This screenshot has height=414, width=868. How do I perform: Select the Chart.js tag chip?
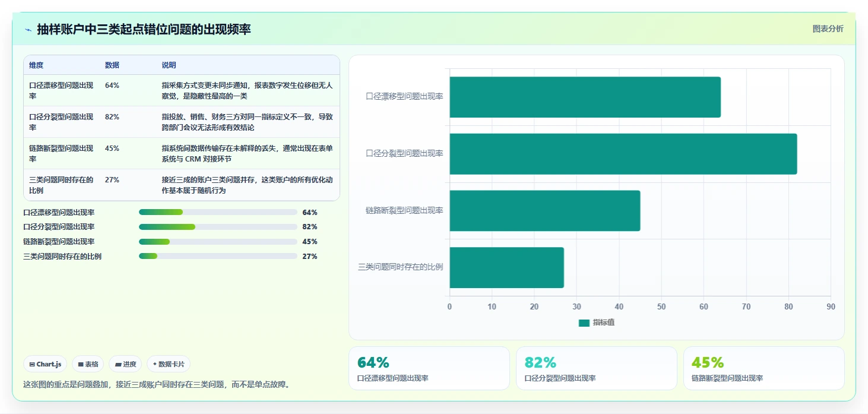pos(45,364)
